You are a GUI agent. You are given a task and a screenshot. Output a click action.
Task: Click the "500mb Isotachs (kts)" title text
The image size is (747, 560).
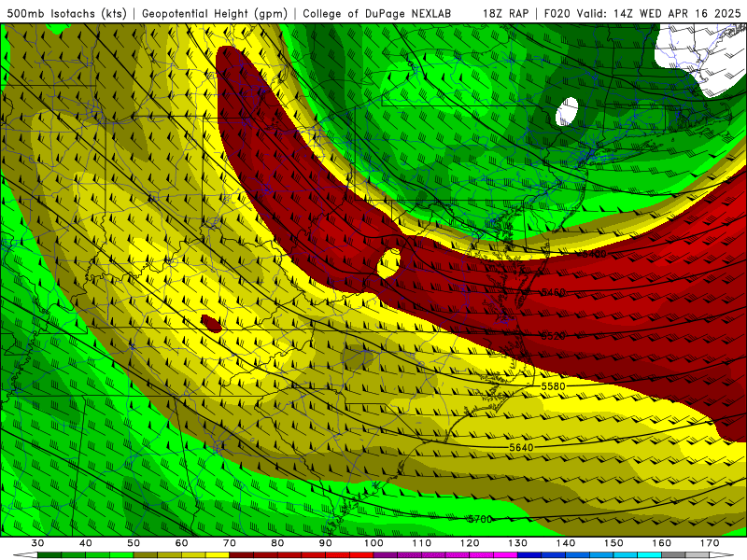[x=66, y=14]
